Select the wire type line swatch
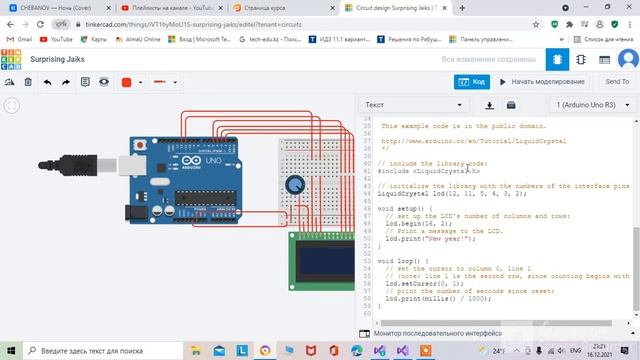The image size is (640, 360). 160,82
